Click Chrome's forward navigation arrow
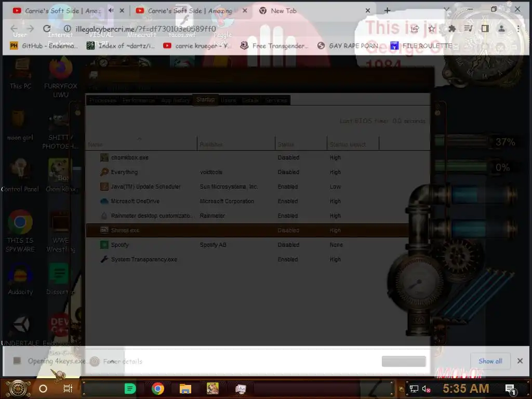 point(30,29)
